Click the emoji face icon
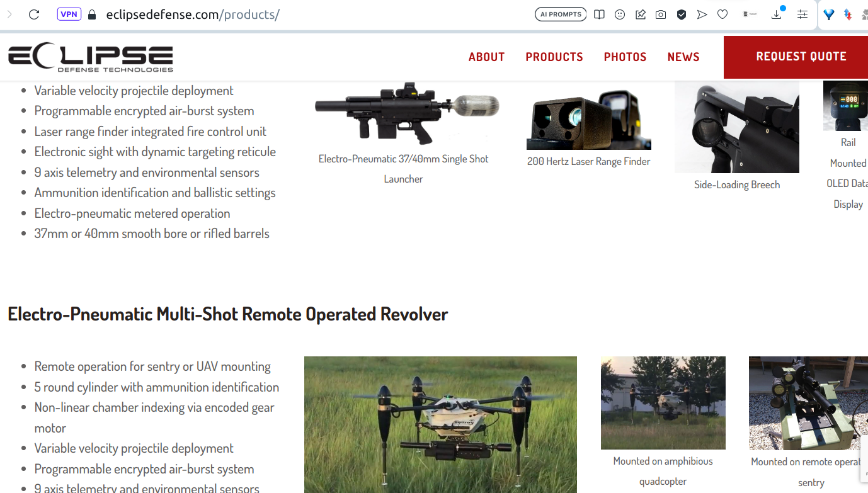This screenshot has height=493, width=868. pos(620,14)
